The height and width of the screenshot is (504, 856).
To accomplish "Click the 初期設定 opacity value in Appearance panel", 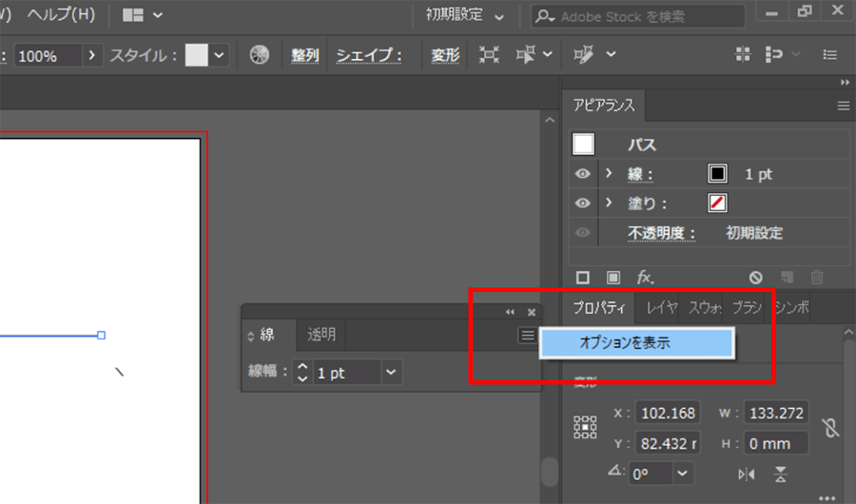I will (754, 233).
